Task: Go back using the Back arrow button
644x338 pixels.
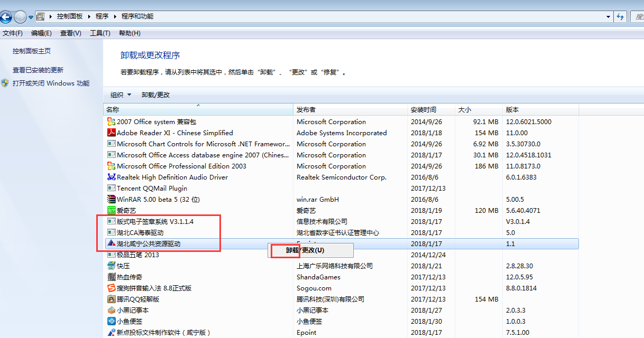Action: pyautogui.click(x=5, y=17)
